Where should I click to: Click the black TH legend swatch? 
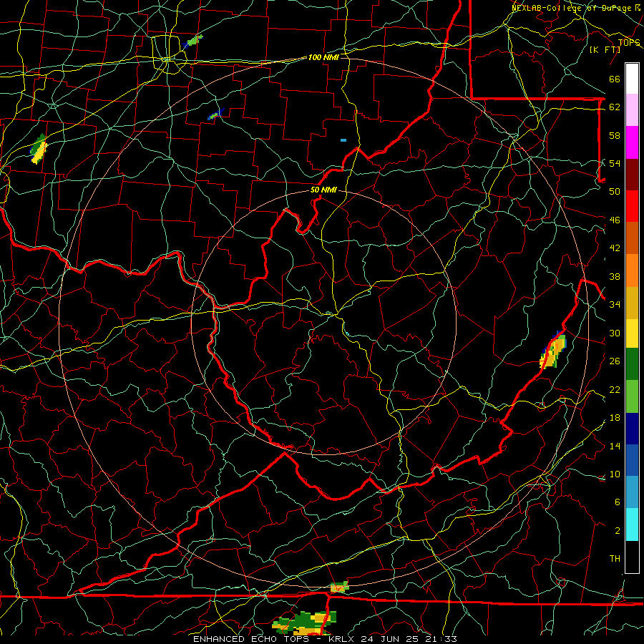coord(632,557)
